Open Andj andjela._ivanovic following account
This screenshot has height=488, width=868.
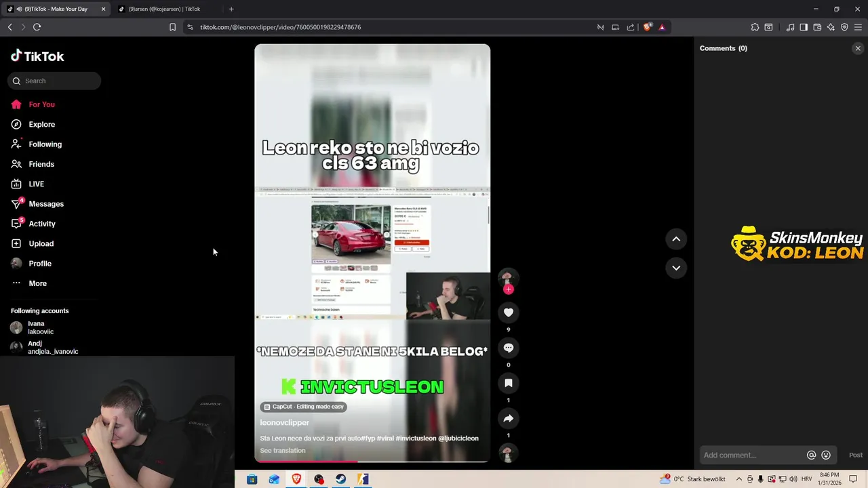pos(44,348)
